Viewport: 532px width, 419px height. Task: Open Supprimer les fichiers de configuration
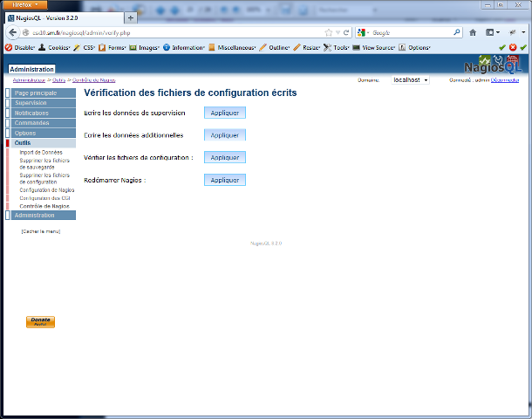(44, 179)
